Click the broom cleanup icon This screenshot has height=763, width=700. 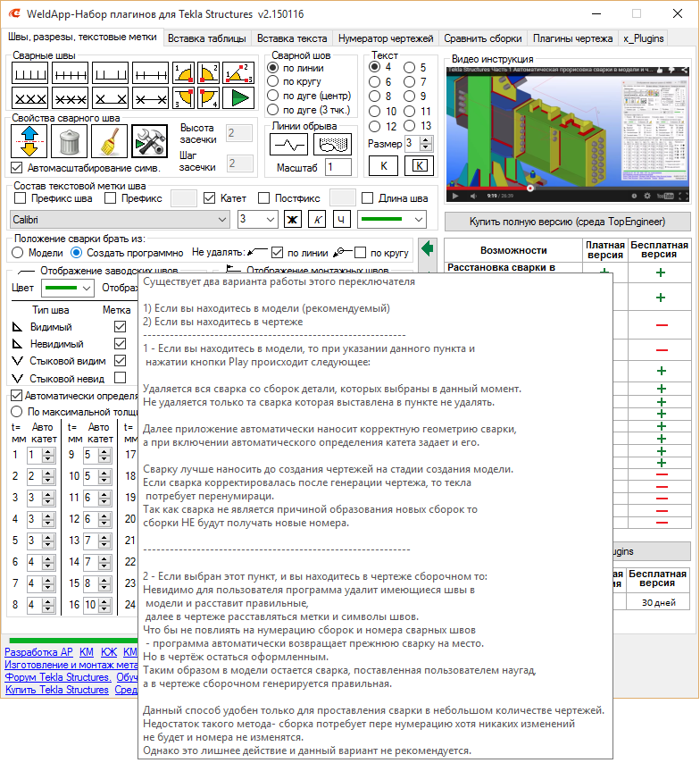pos(110,141)
